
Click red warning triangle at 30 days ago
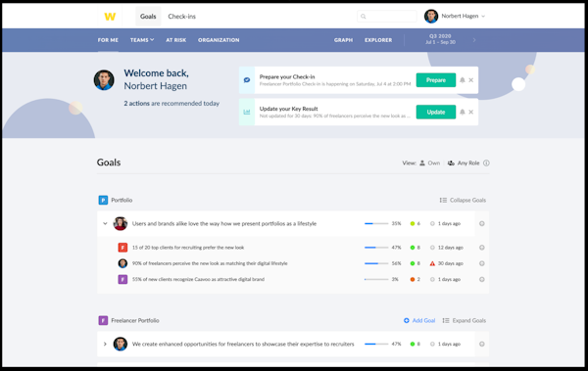(x=432, y=263)
